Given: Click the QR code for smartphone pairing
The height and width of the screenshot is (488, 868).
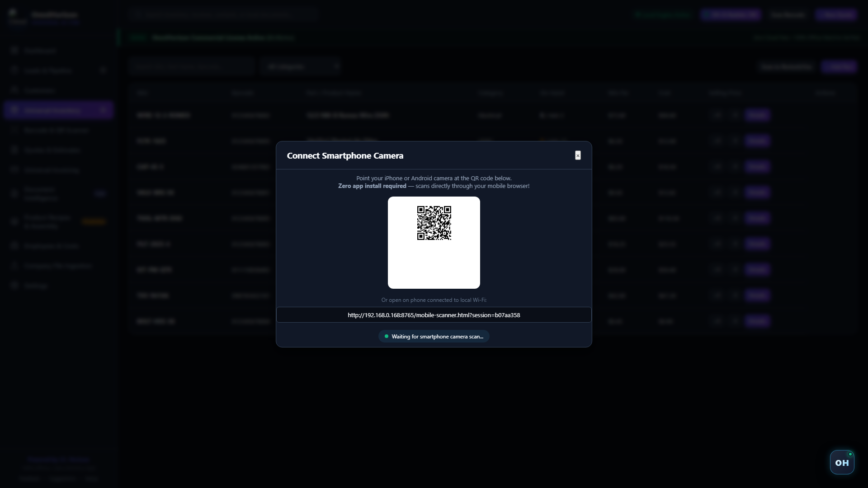Looking at the screenshot, I should click(434, 223).
